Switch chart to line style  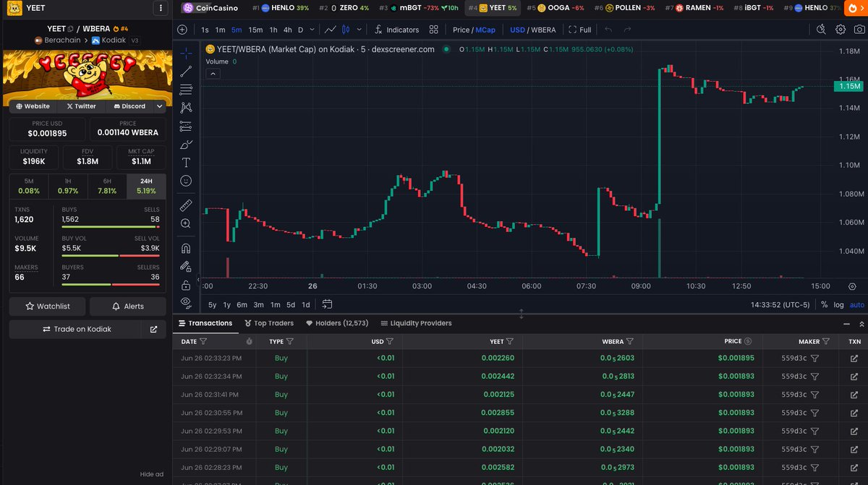point(331,30)
